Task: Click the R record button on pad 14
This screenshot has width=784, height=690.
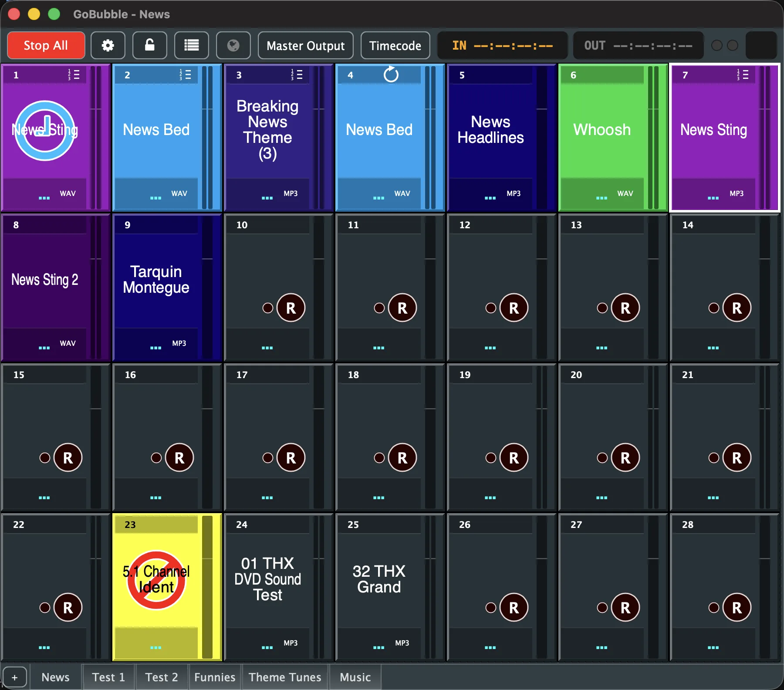Action: [737, 308]
